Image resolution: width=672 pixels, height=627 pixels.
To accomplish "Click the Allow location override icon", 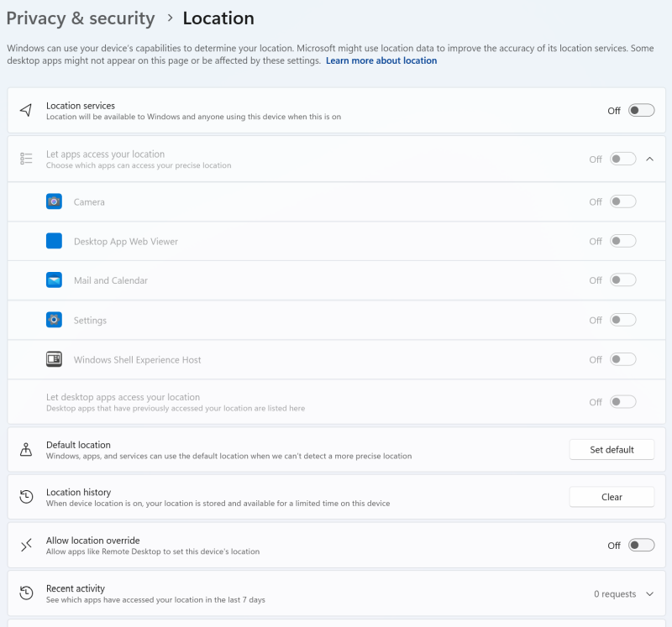I will point(26,546).
